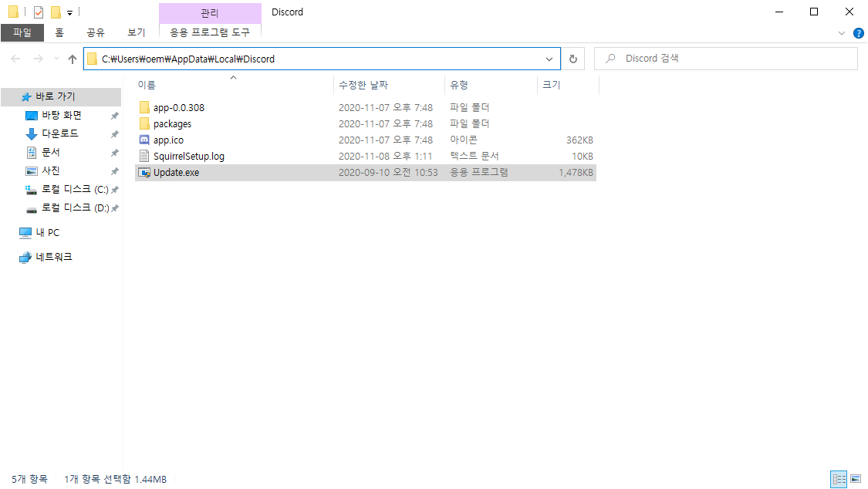Open the help question mark icon

(x=859, y=33)
